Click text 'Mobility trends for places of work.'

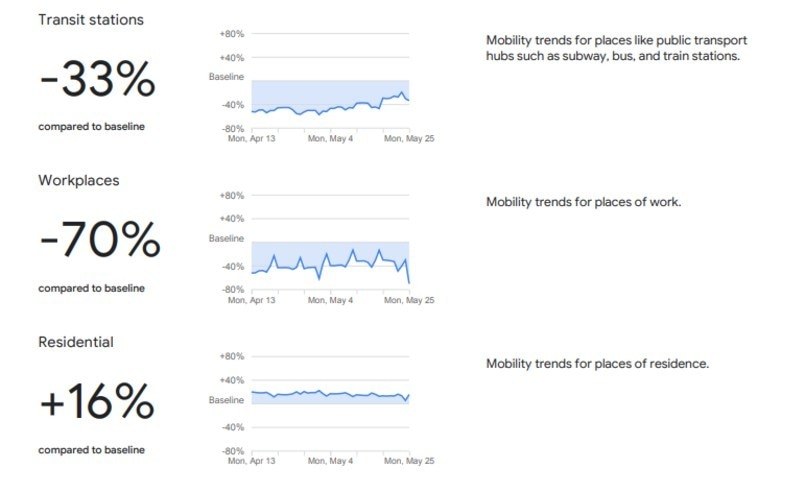[583, 202]
